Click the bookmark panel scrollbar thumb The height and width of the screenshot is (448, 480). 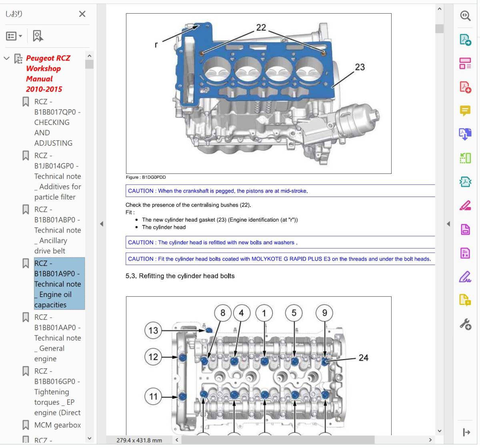[89, 64]
